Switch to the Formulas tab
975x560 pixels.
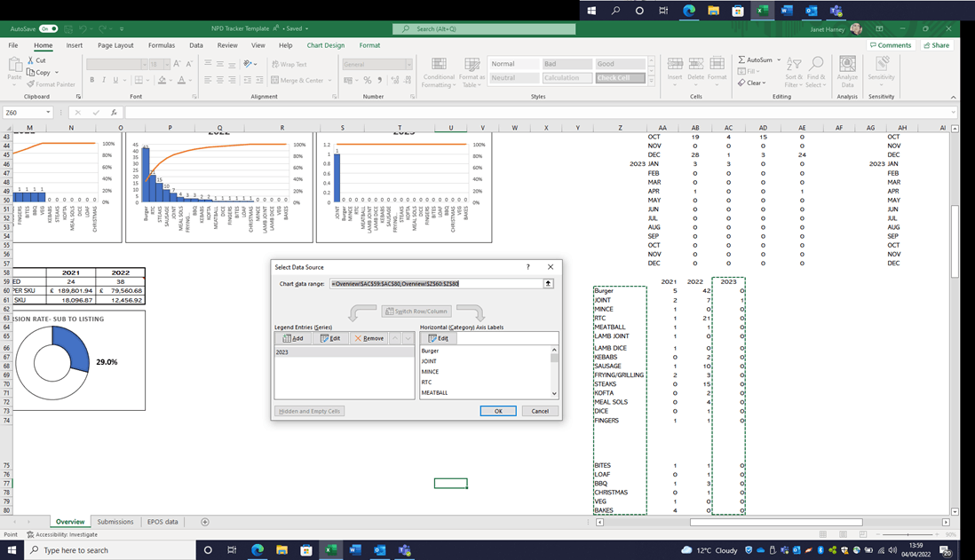(x=162, y=45)
